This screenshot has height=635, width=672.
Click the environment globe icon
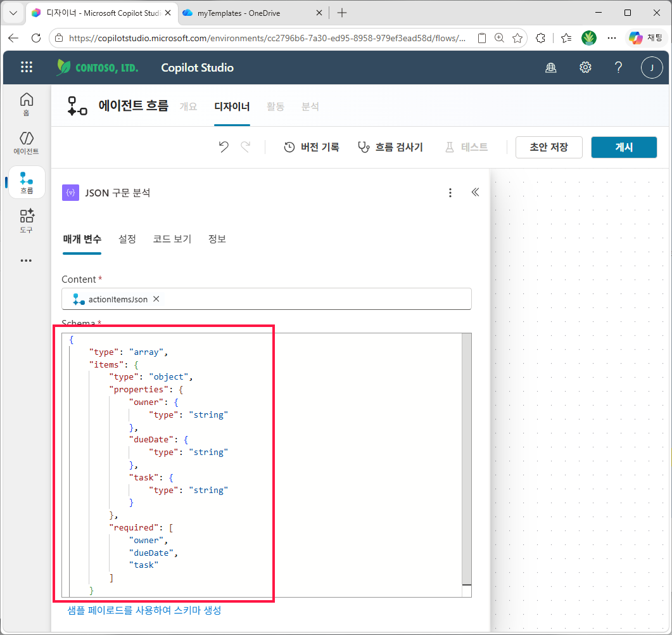tap(551, 67)
